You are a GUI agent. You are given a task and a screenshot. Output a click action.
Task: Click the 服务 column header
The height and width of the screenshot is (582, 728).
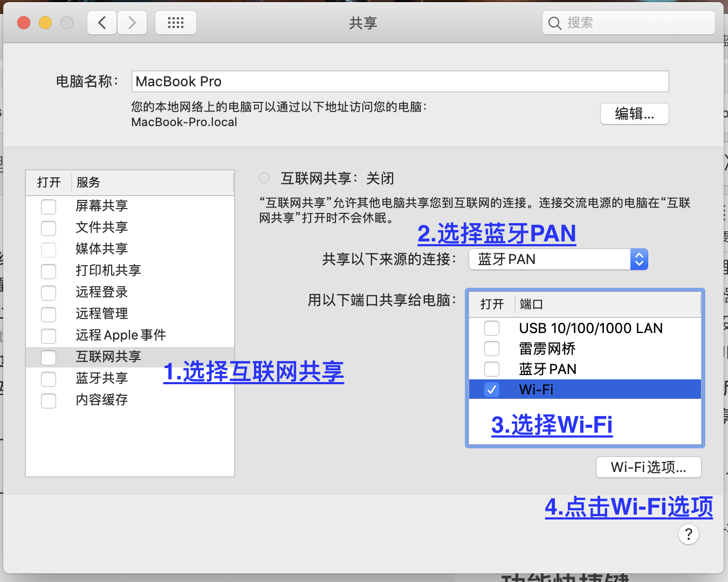tap(153, 183)
